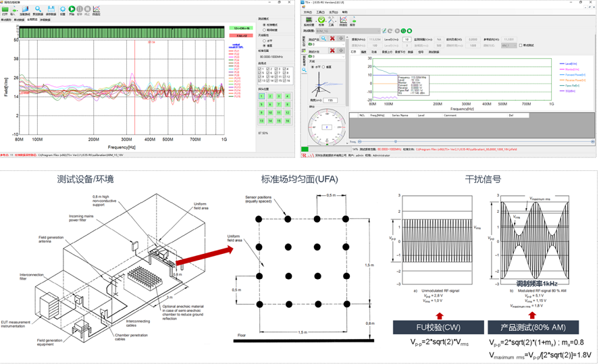Toggle enabled-point checkbox 1
The height and width of the screenshot is (364, 599).
pyautogui.click(x=260, y=69)
